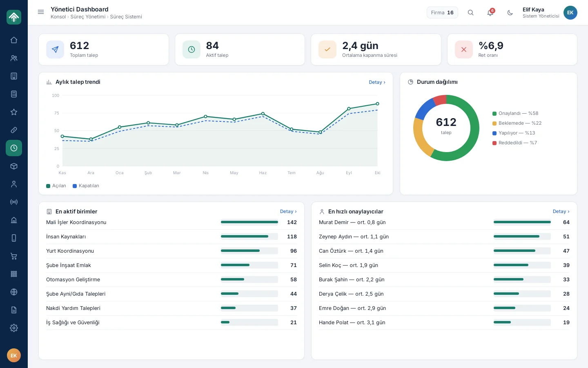Viewport: 588px width, 368px height.
Task: Select Reddedildi — %7 legend entry
Action: (x=514, y=143)
